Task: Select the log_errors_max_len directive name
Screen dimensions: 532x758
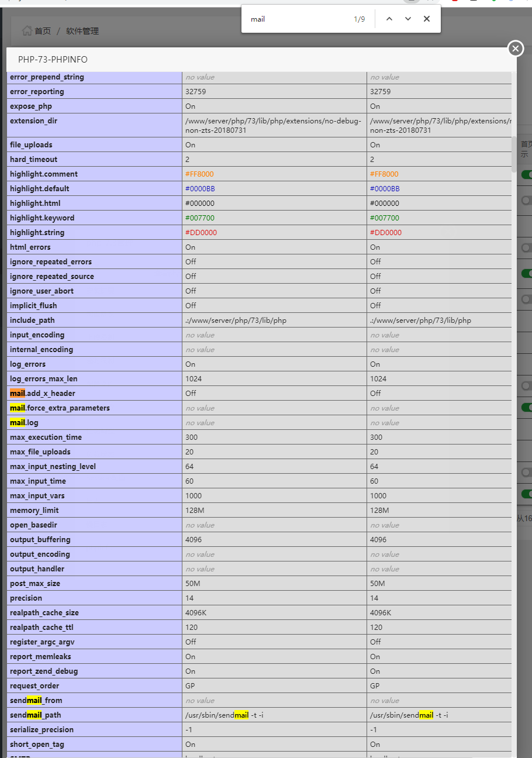Action: 44,378
